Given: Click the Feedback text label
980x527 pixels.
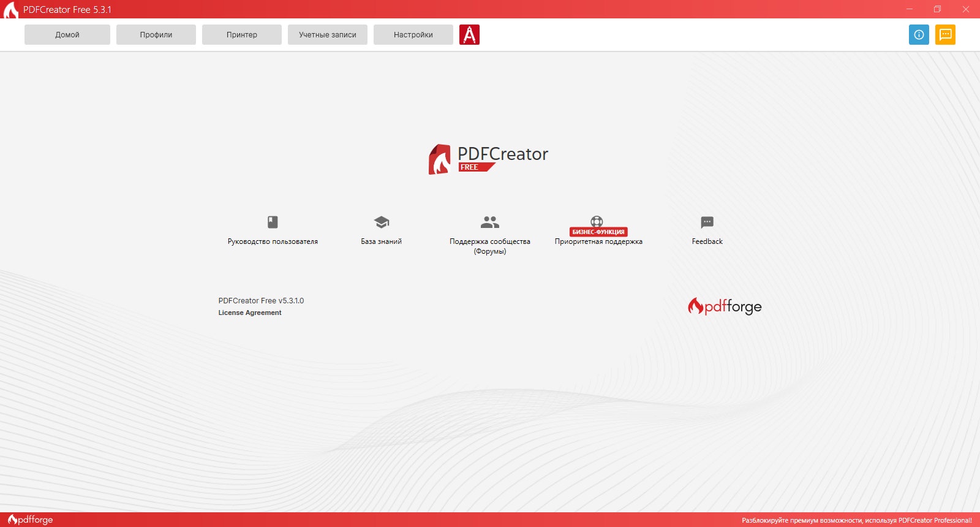Looking at the screenshot, I should pyautogui.click(x=707, y=241).
